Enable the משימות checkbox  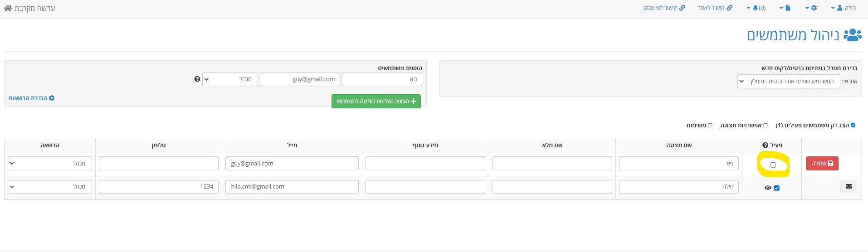(x=710, y=125)
